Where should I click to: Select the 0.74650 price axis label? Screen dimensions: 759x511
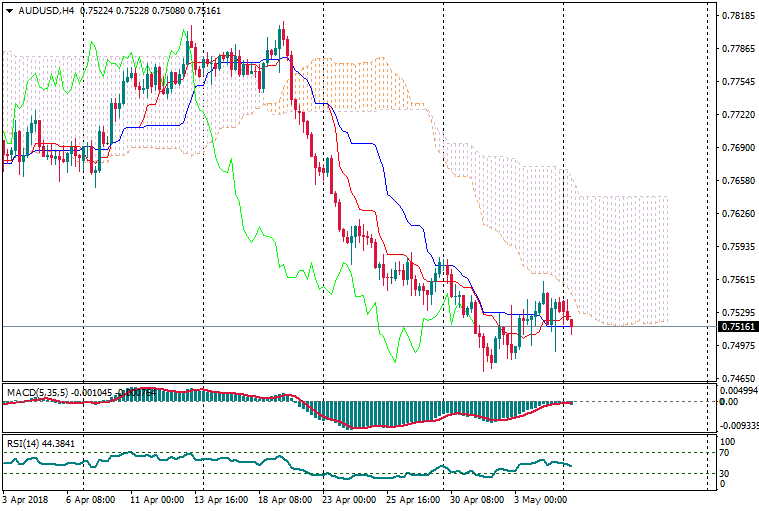[737, 379]
